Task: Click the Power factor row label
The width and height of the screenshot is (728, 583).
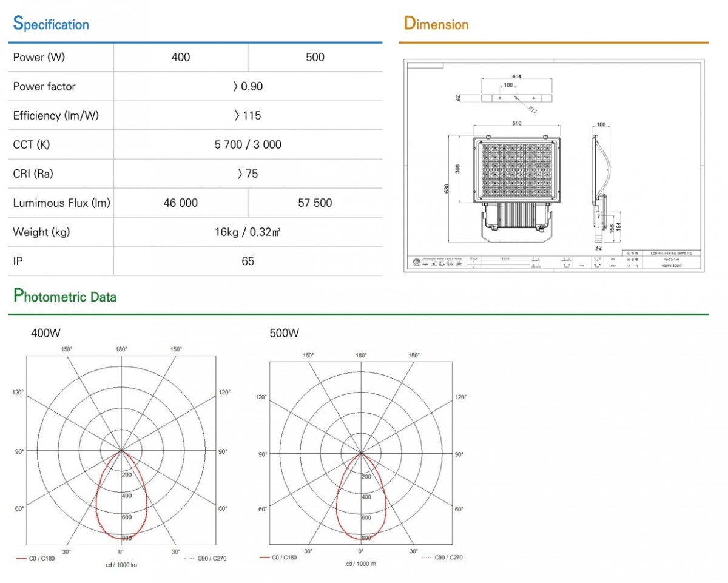Action: click(x=44, y=87)
